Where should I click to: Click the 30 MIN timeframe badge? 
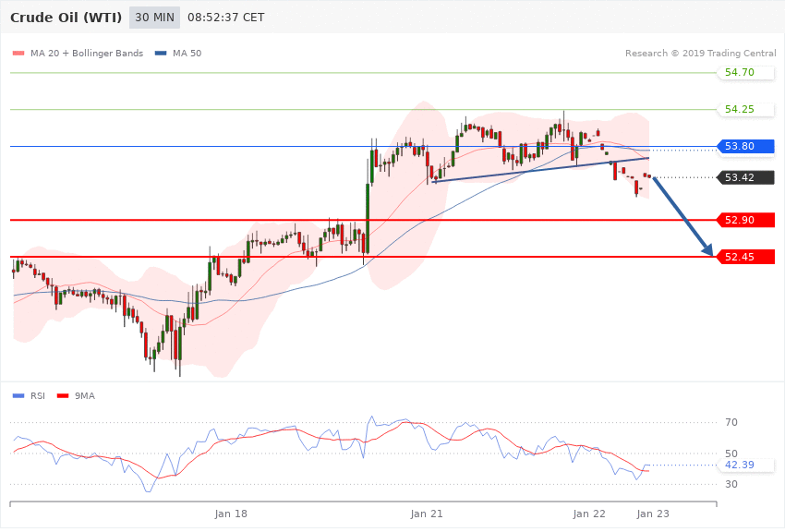tap(155, 18)
